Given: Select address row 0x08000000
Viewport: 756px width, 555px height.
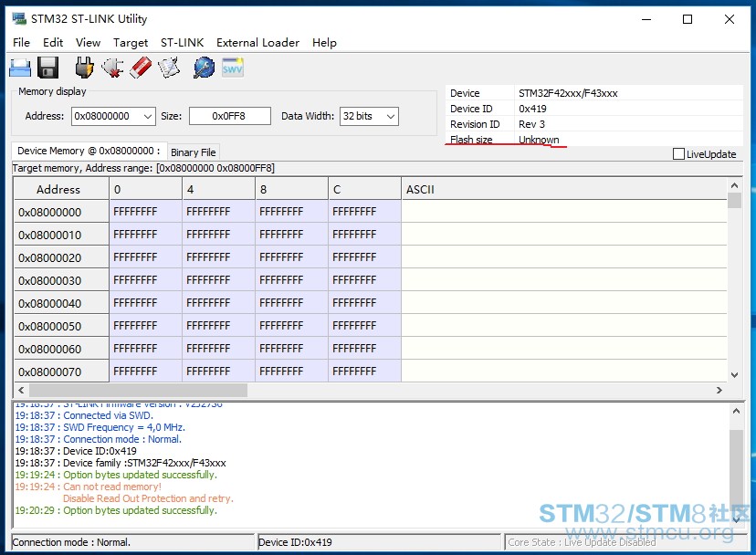Looking at the screenshot, I should (x=61, y=212).
